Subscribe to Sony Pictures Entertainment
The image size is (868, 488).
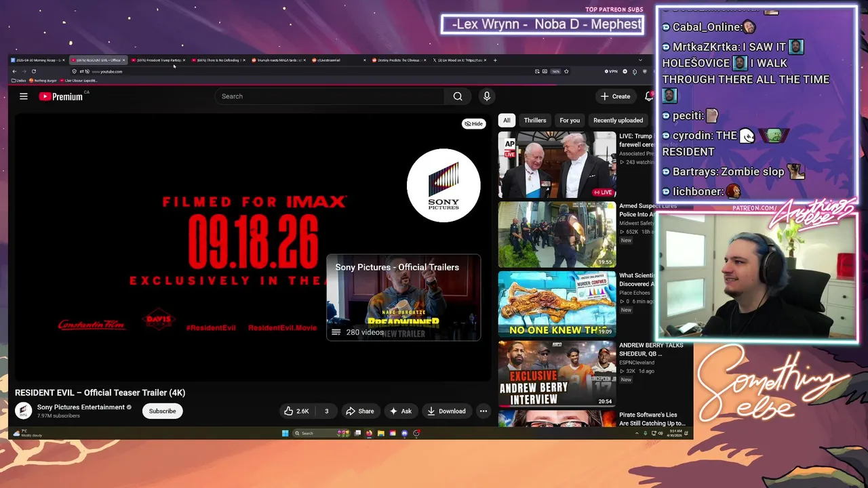[x=162, y=411]
